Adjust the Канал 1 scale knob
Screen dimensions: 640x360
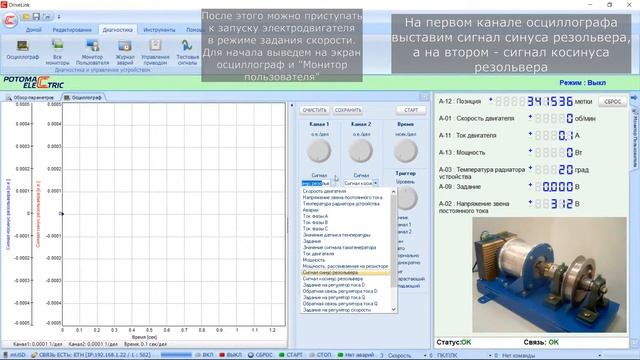point(319,151)
